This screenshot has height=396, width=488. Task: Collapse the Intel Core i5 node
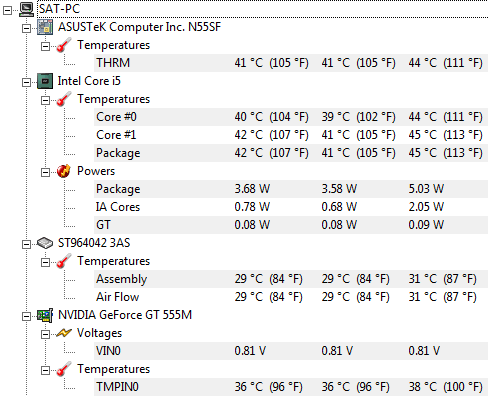pos(26,82)
